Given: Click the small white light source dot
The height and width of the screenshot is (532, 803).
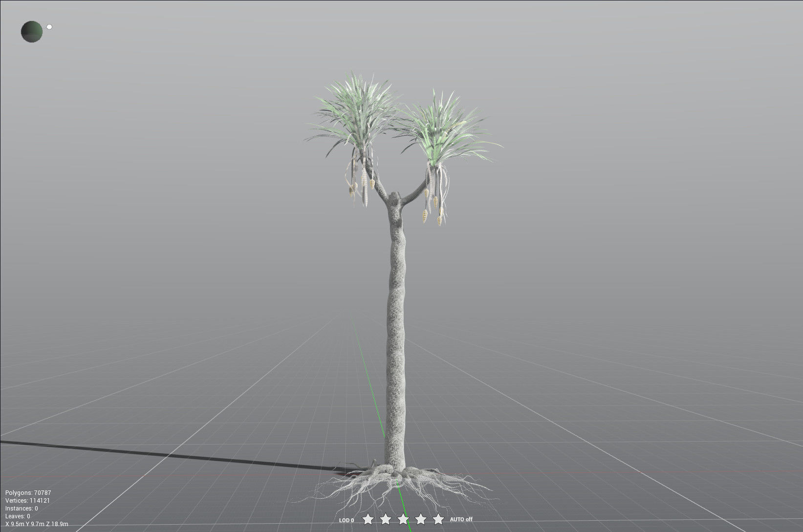Looking at the screenshot, I should pyautogui.click(x=49, y=27).
